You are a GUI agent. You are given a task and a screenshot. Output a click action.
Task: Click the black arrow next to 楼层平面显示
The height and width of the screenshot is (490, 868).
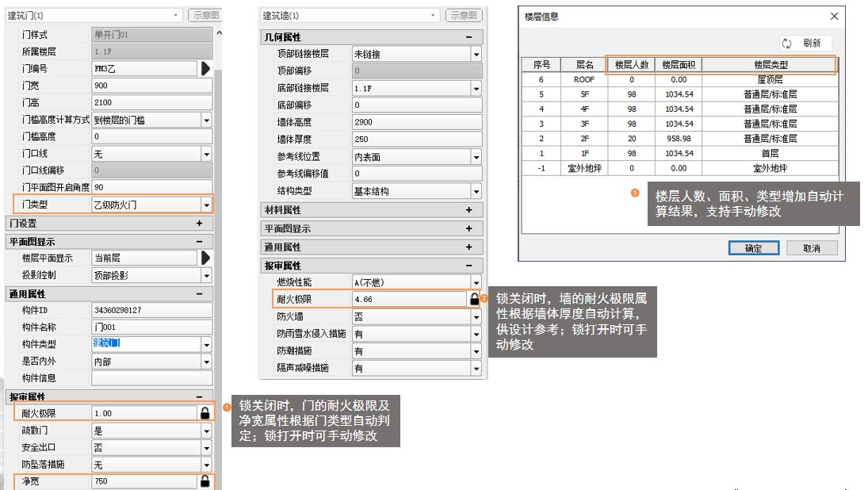(205, 258)
